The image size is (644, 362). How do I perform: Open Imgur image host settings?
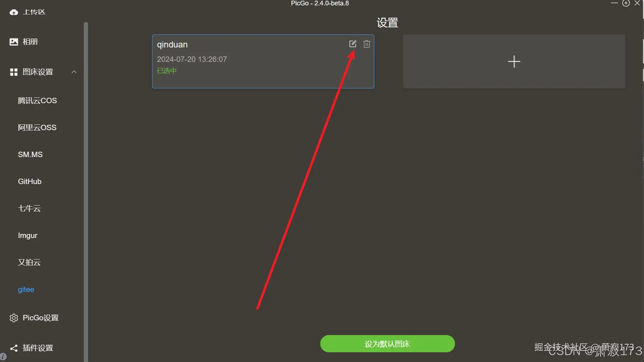pos(28,235)
